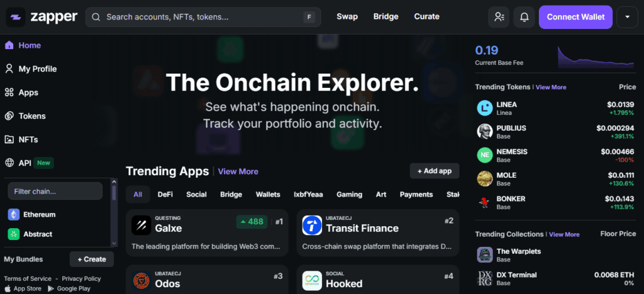Go to the Tokens sidebar item
The width and height of the screenshot is (644, 294).
point(31,116)
